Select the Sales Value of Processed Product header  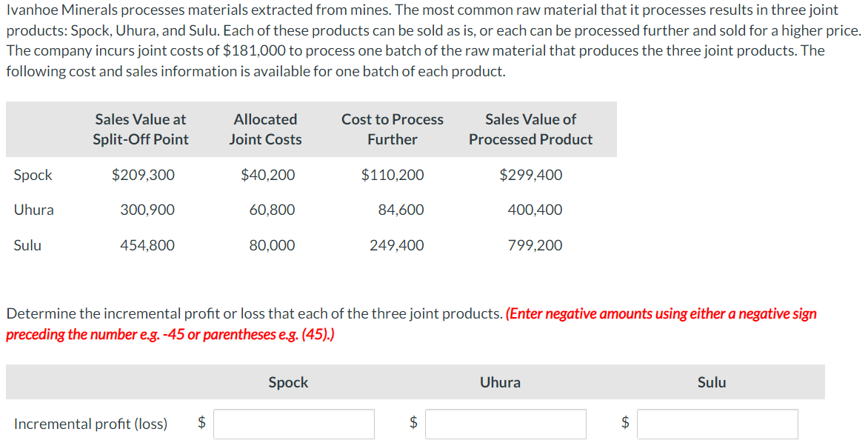(x=531, y=130)
